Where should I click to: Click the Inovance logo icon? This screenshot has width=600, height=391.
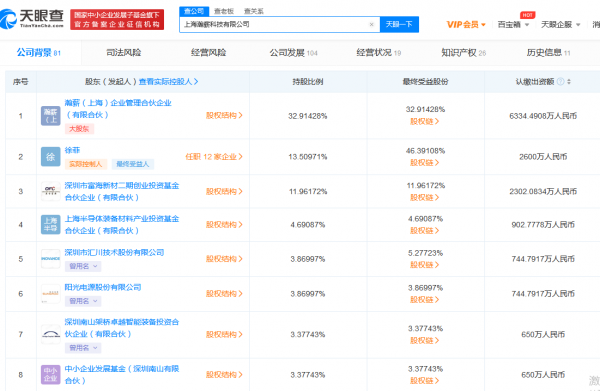coord(51,259)
